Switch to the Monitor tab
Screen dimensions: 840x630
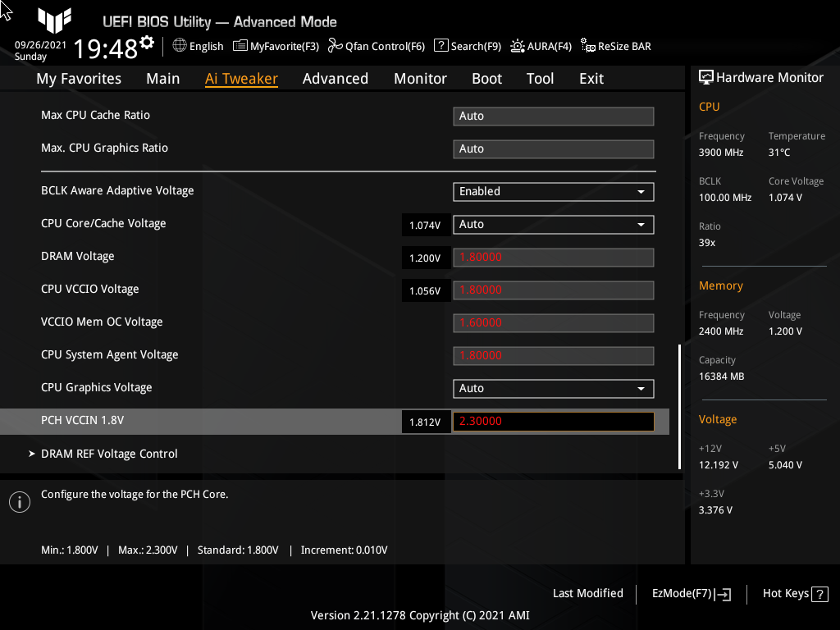tap(420, 78)
